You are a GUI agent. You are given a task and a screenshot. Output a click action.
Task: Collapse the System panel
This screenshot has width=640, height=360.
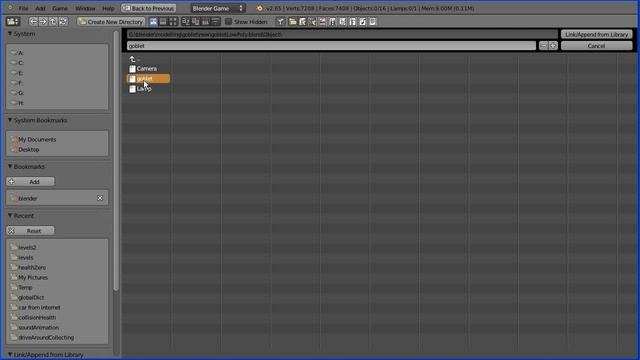(x=10, y=33)
